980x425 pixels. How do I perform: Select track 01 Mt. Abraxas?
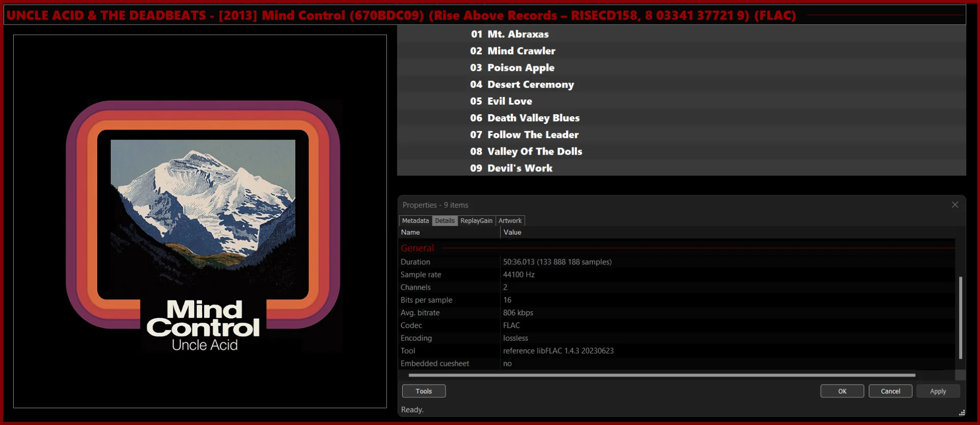(x=681, y=34)
